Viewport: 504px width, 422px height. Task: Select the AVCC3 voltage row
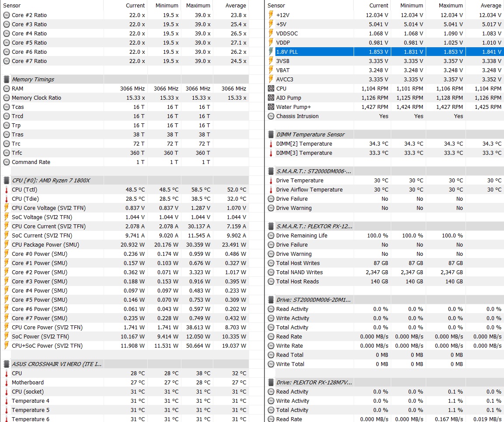coord(385,80)
